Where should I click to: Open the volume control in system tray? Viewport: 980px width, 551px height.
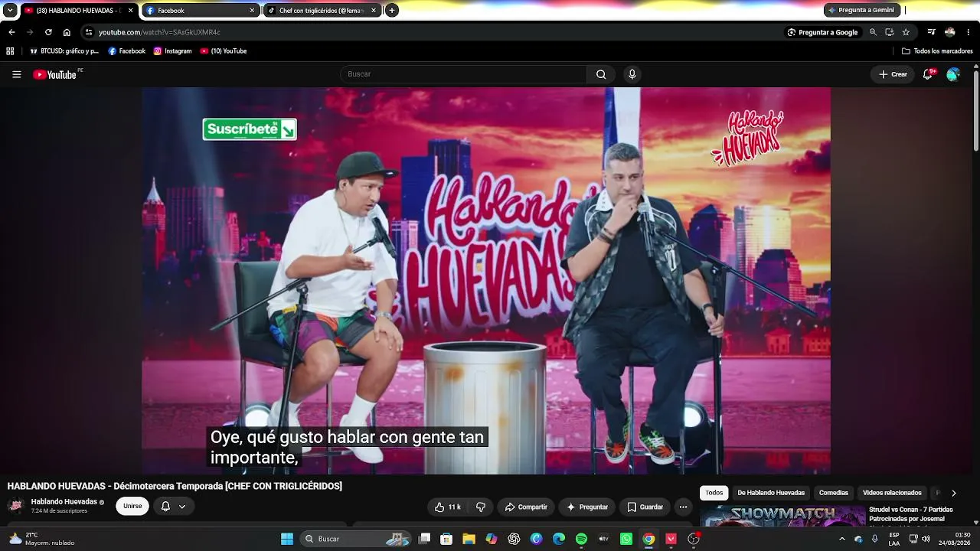point(926,539)
